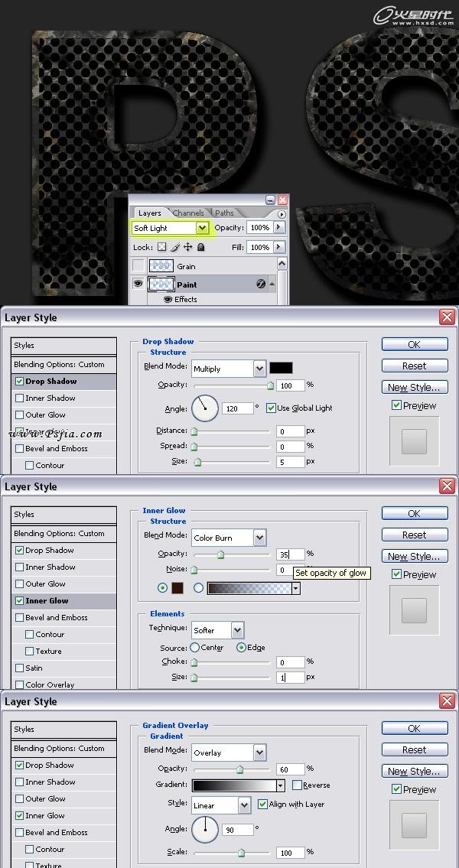The width and height of the screenshot is (459, 868).
Task: Open Color Burn blend mode dropdown
Action: (259, 538)
